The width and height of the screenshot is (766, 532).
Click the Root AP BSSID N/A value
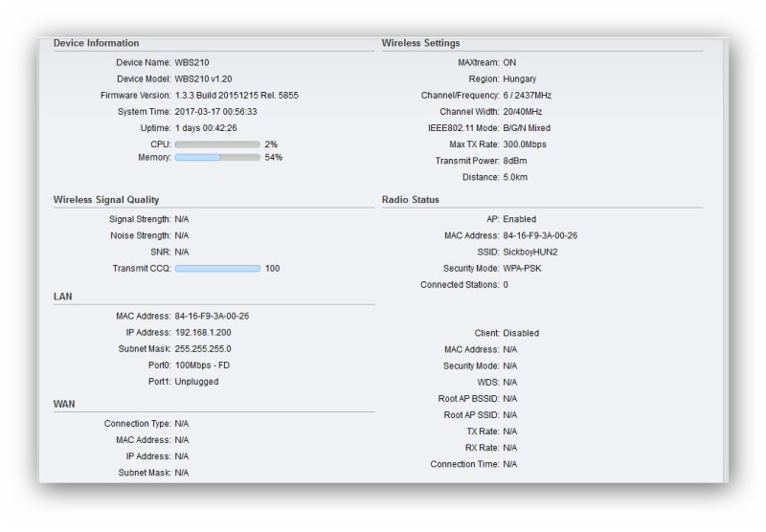(510, 399)
